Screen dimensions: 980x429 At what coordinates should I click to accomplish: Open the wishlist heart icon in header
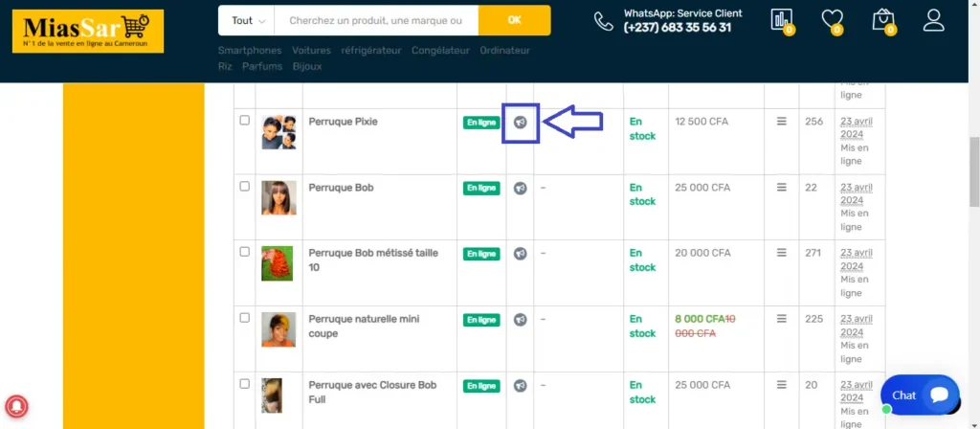coord(834,20)
